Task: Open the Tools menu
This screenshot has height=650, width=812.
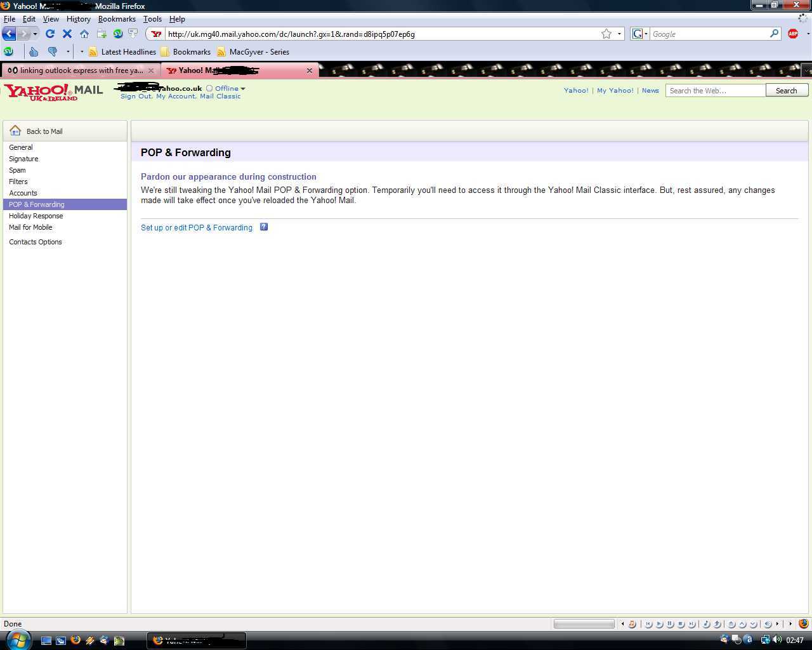Action: (152, 19)
